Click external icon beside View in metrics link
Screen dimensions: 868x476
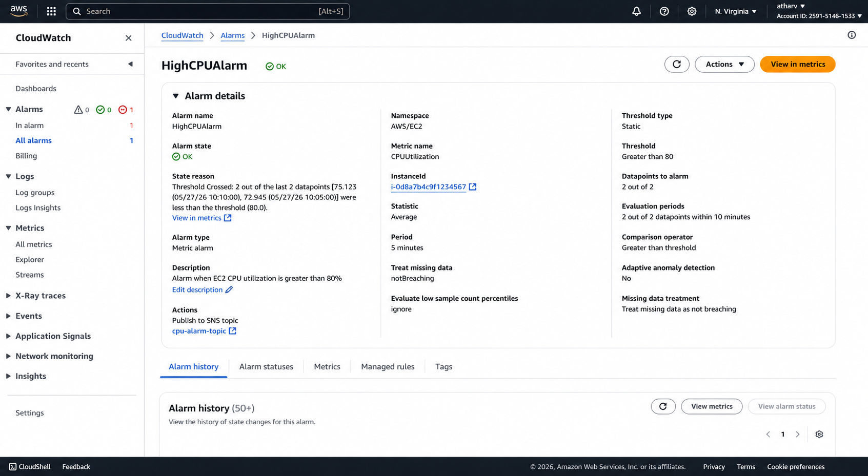tap(228, 218)
